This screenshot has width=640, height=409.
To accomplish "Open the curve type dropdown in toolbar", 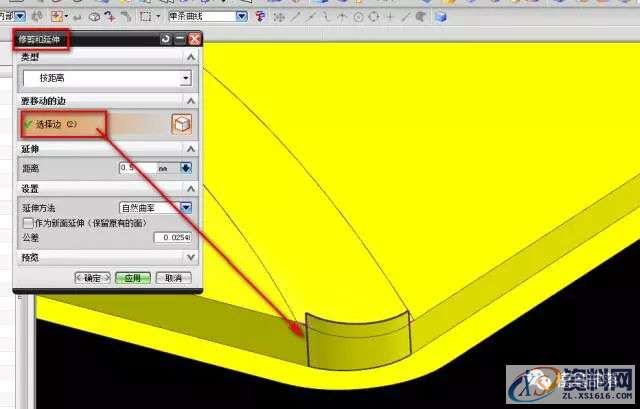I will [x=242, y=17].
